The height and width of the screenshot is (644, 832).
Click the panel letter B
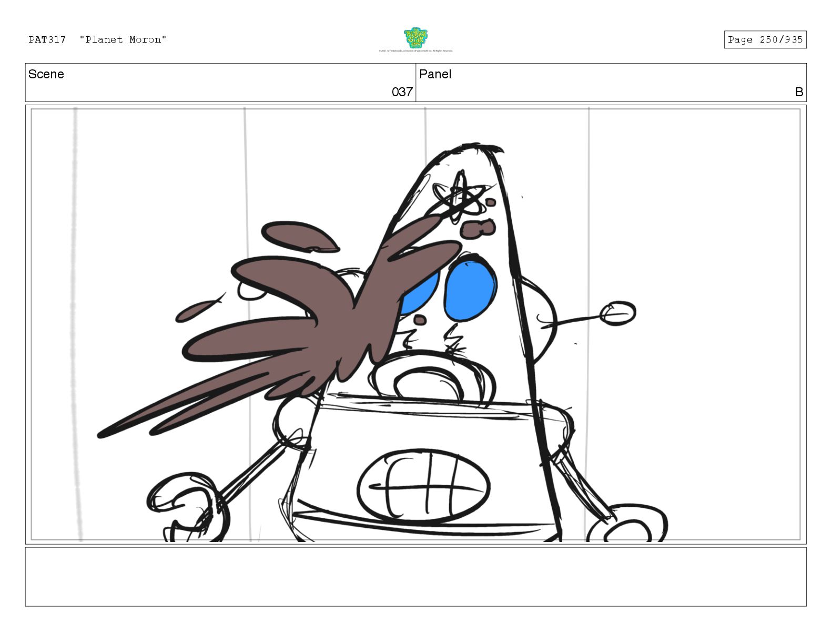[x=799, y=92]
